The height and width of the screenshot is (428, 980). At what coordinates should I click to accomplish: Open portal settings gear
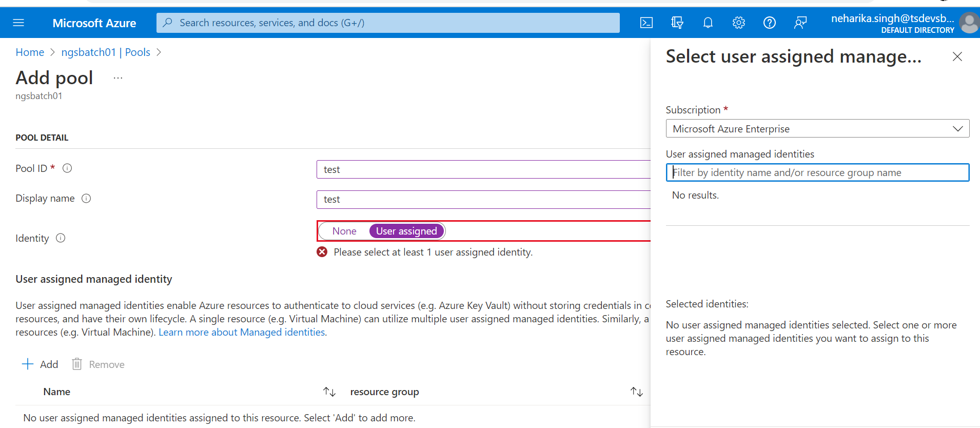739,23
